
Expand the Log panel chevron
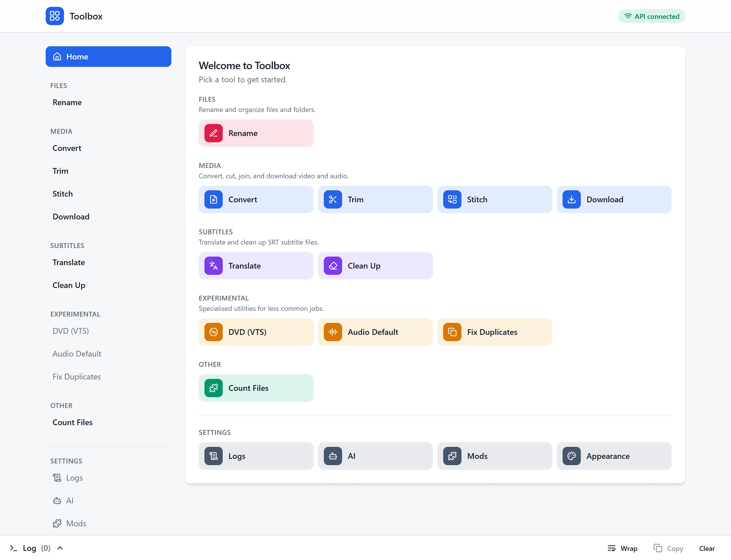60,548
